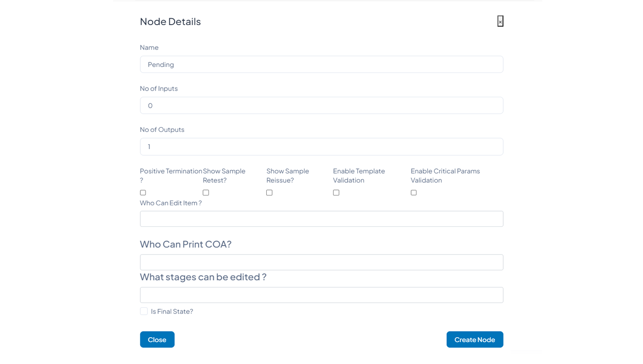Focus the No of Outputs field
This screenshot has height=364, width=643.
click(x=321, y=147)
